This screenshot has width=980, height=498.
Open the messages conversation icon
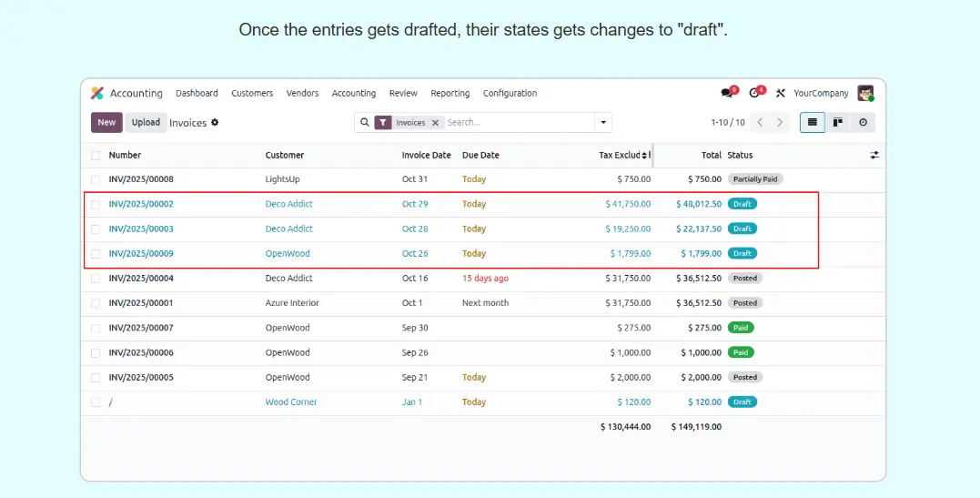tap(726, 93)
